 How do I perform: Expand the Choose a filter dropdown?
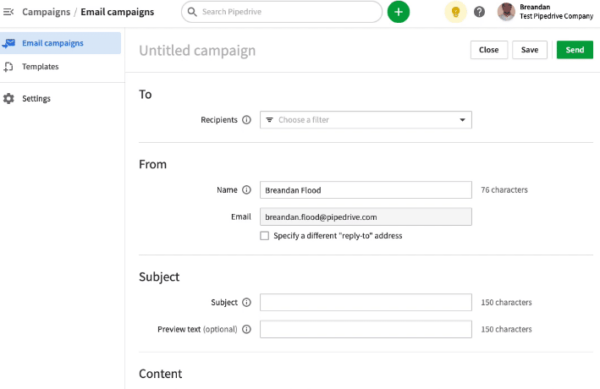(366, 120)
